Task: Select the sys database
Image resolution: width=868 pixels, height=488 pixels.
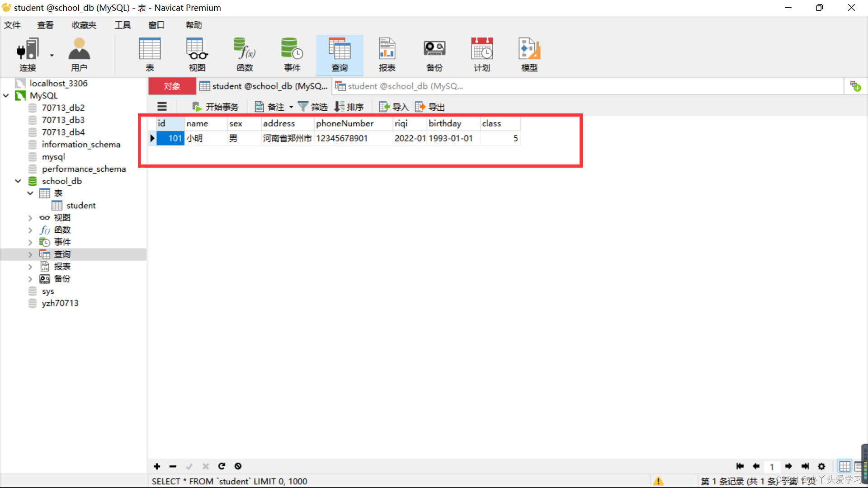Action: [48, 291]
